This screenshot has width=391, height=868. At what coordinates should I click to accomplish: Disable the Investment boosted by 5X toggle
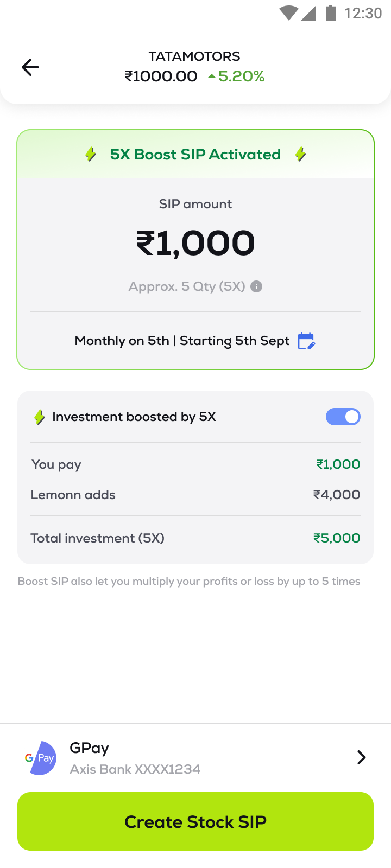coord(343,417)
